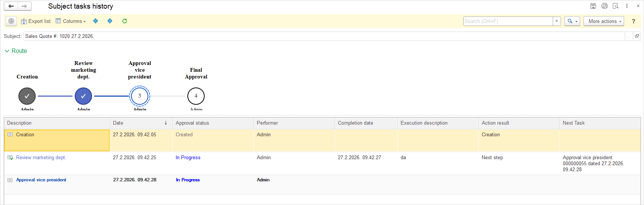644x205 pixels.
Task: Click the printer icon
Action: point(604,6)
